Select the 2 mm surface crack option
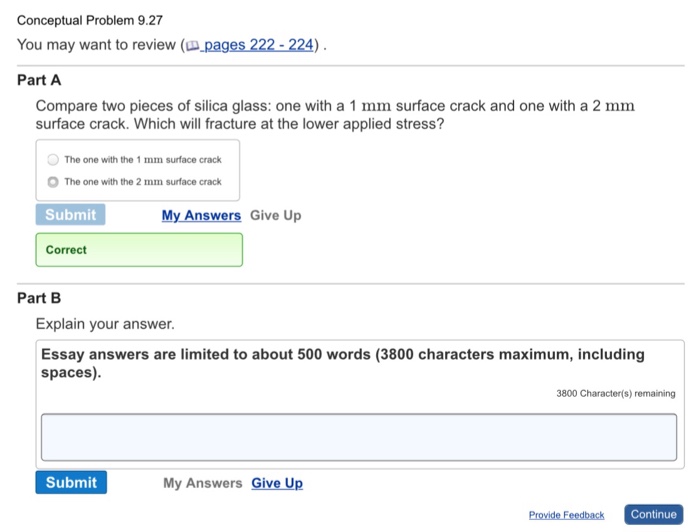 coord(53,182)
